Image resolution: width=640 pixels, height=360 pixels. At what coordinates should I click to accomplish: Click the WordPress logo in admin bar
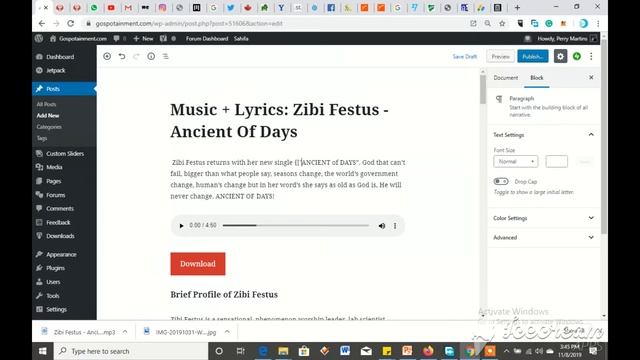[39, 38]
